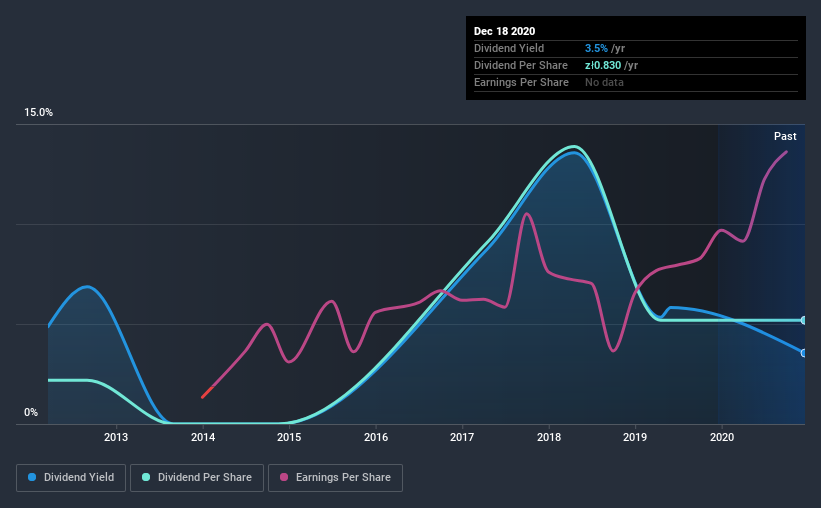Toggle the Dividend Per Share legend button
821x508 pixels.
click(197, 478)
